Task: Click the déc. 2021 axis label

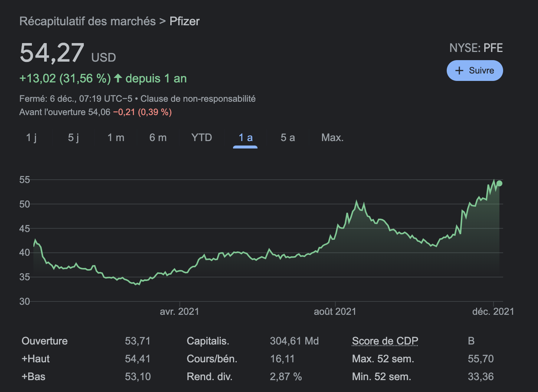Action: [493, 311]
